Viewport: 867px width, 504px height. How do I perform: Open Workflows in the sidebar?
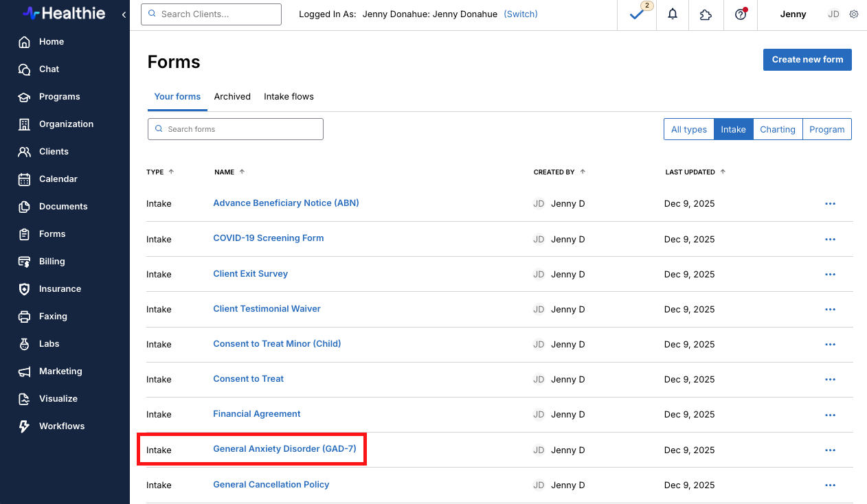tap(61, 426)
